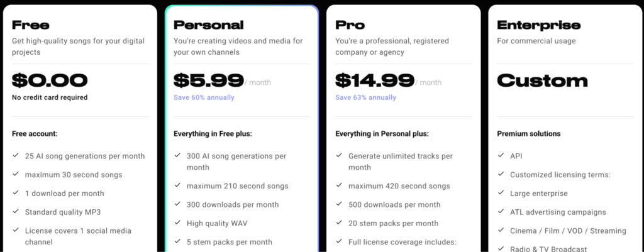Click the $5.99 per month price
Image resolution: width=644 pixels, height=252 pixels.
[x=222, y=80]
